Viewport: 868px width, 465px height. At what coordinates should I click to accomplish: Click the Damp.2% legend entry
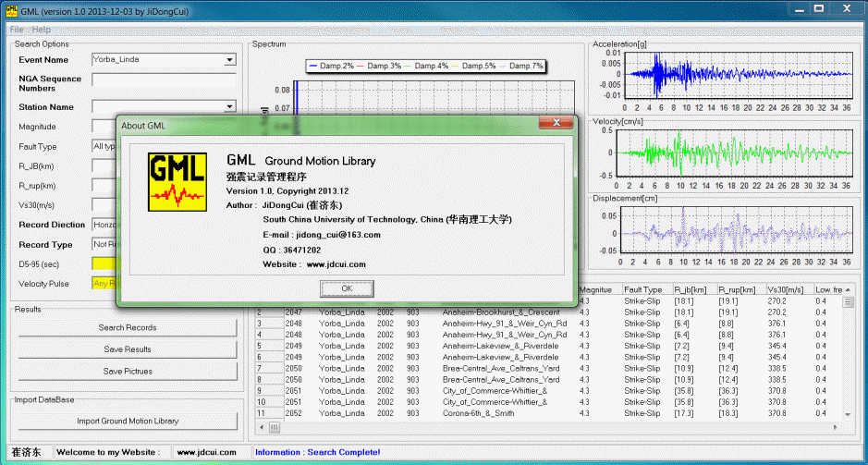point(331,66)
